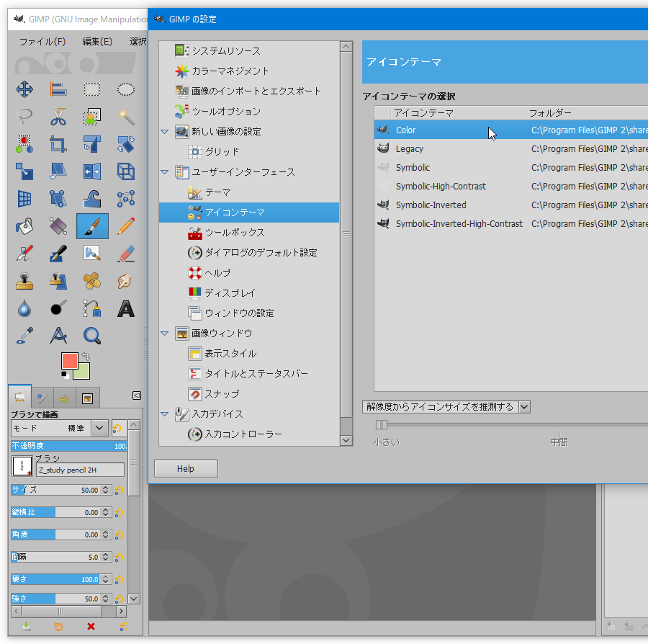Pick the Scale tool

click(24, 171)
